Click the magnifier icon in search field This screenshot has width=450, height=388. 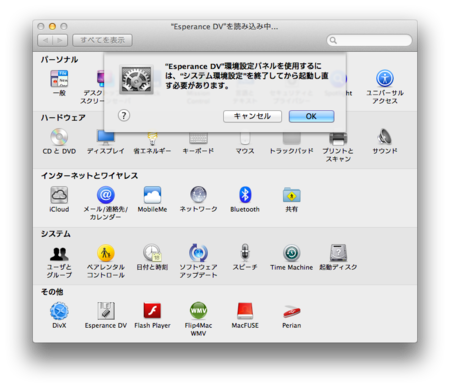click(x=333, y=40)
